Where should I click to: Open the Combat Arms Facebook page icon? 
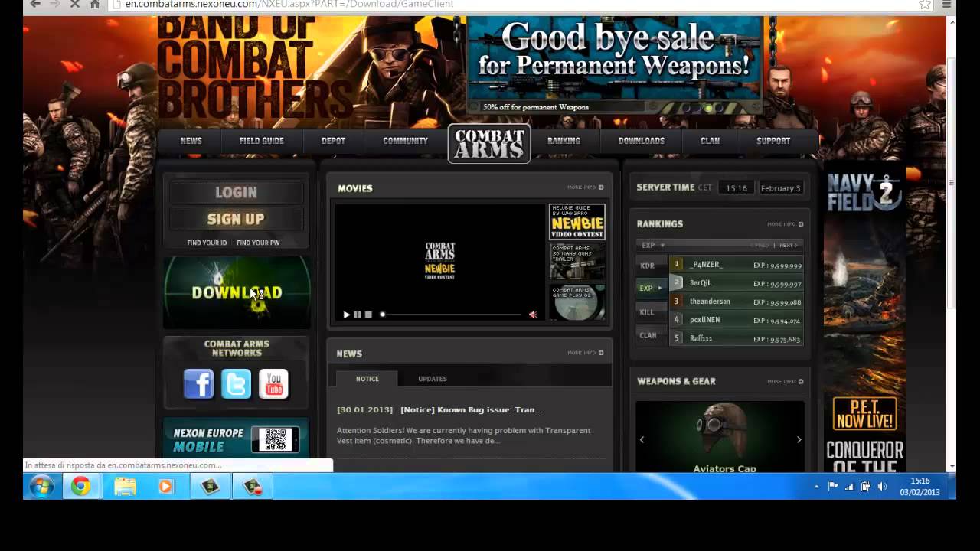(198, 384)
